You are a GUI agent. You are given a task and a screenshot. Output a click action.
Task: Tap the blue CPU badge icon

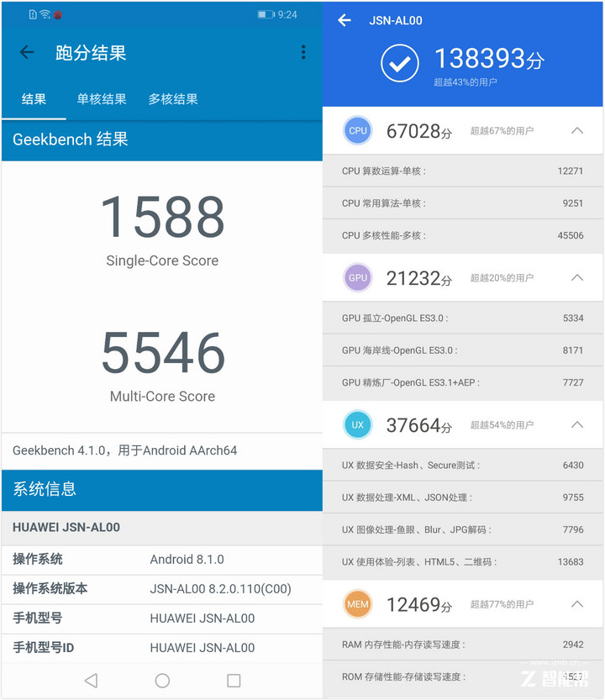tap(358, 131)
